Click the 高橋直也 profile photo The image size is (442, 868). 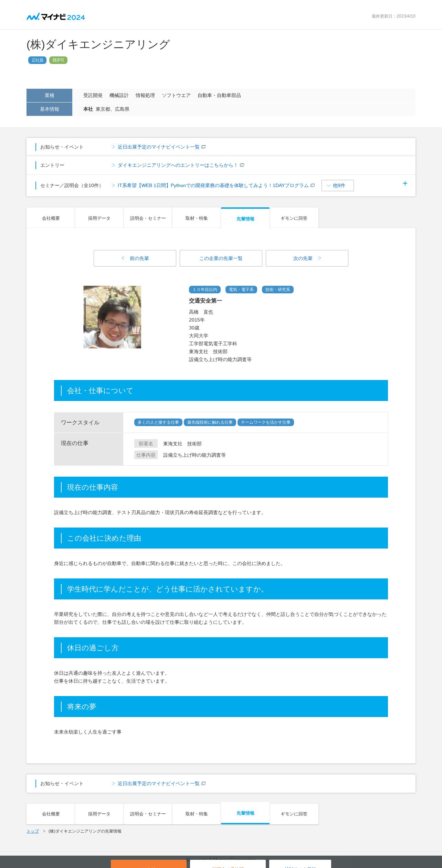pos(112,317)
